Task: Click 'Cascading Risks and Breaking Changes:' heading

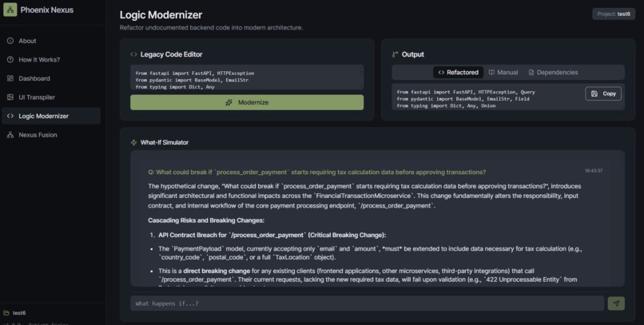Action: point(206,220)
